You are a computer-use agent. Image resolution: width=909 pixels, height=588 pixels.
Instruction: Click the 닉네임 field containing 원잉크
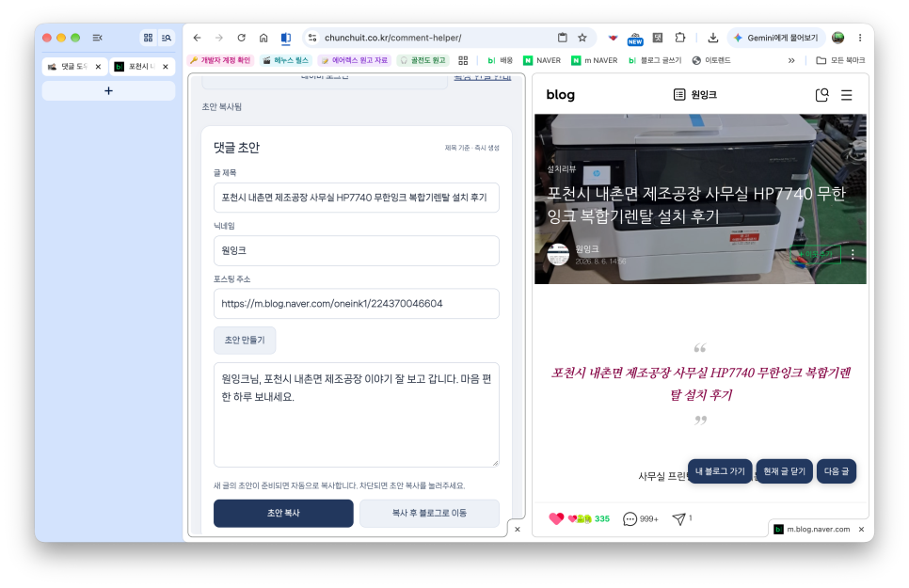(356, 250)
